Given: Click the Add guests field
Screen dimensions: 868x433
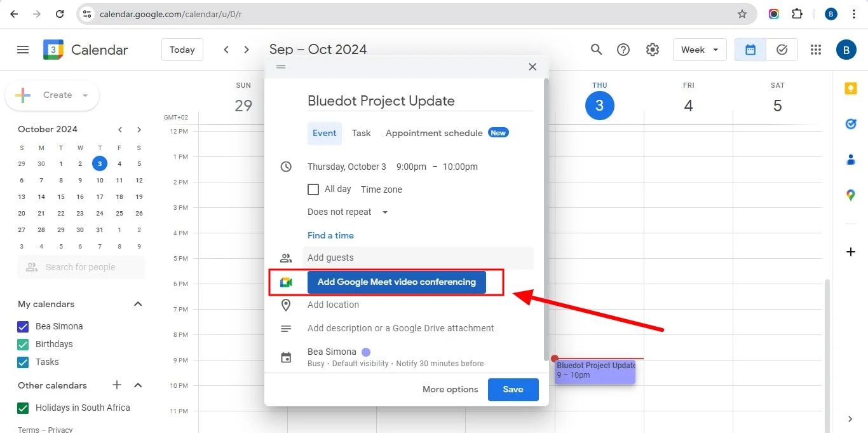Looking at the screenshot, I should pyautogui.click(x=418, y=258).
